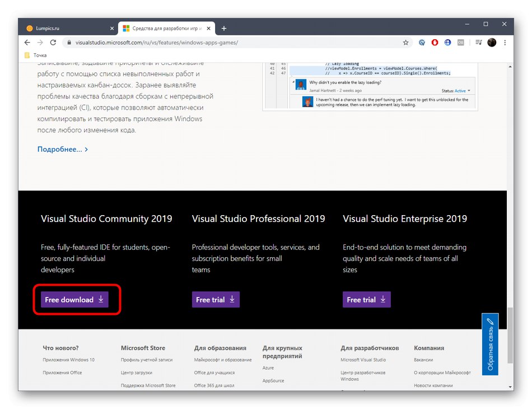This screenshot has width=532, height=409.
Task: Click the Обратная связь feedback button
Action: point(490,345)
